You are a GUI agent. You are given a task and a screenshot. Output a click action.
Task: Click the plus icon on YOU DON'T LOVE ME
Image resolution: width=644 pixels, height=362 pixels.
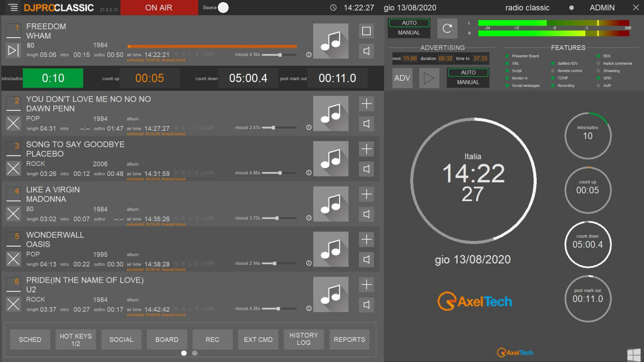[x=366, y=103]
